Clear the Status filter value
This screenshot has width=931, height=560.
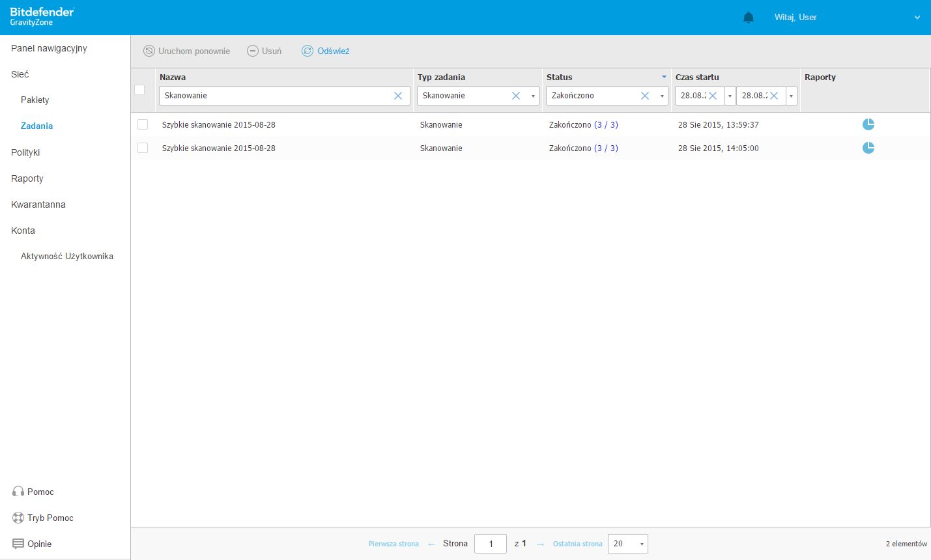[645, 96]
